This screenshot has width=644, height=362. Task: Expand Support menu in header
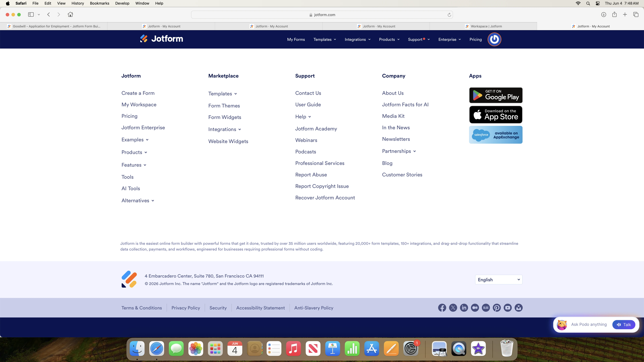[419, 40]
